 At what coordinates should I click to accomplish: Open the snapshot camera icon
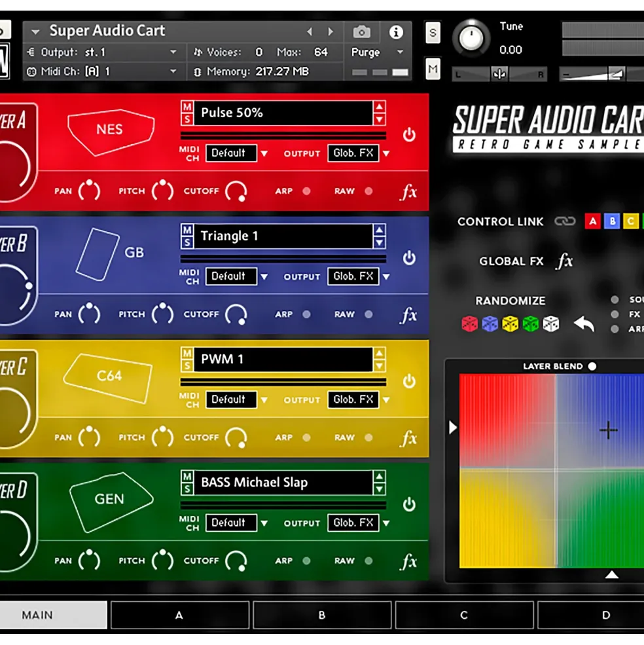(361, 31)
